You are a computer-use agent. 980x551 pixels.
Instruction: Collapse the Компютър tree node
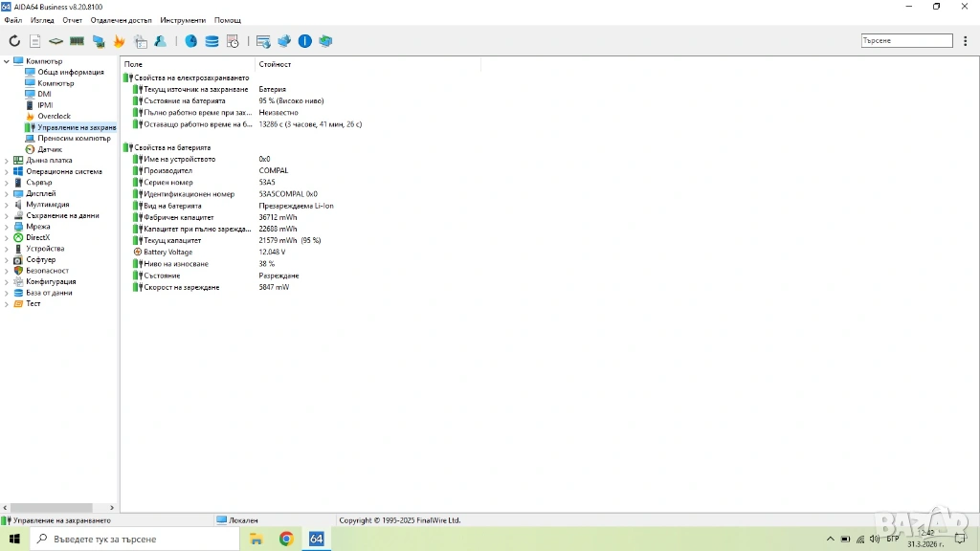coord(7,61)
